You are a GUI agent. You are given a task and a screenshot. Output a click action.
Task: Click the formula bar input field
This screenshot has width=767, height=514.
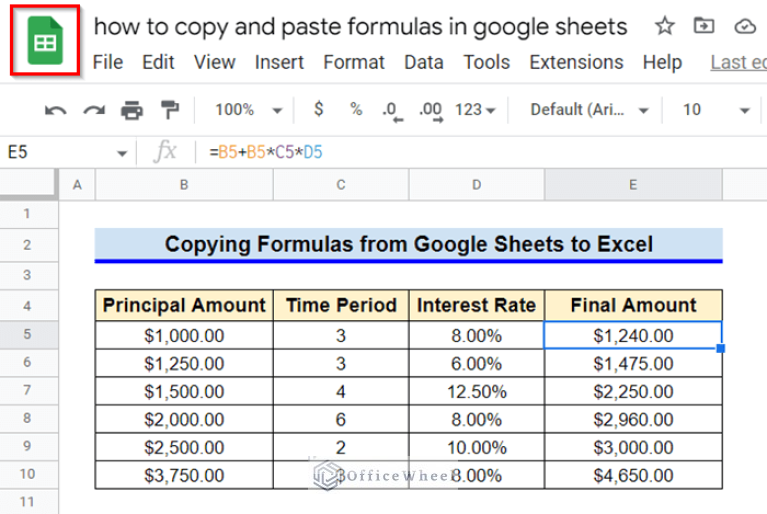(480, 152)
